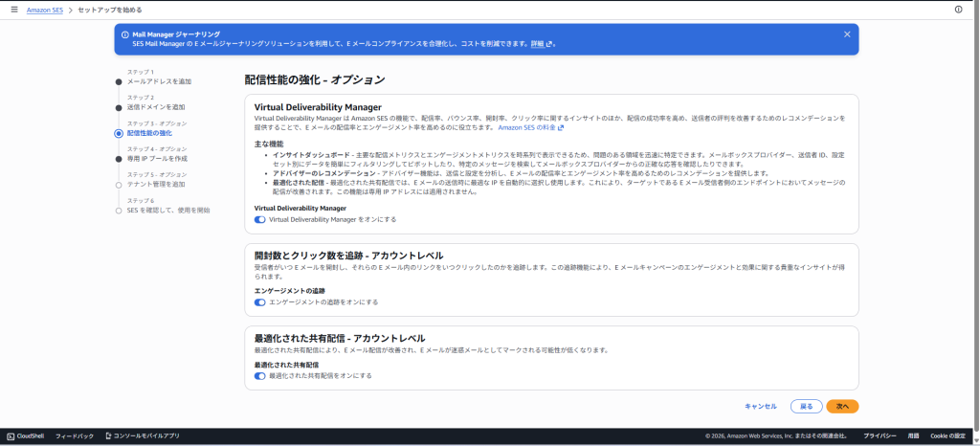
Task: Toggle 最適化された共有配信 switch
Action: click(260, 376)
